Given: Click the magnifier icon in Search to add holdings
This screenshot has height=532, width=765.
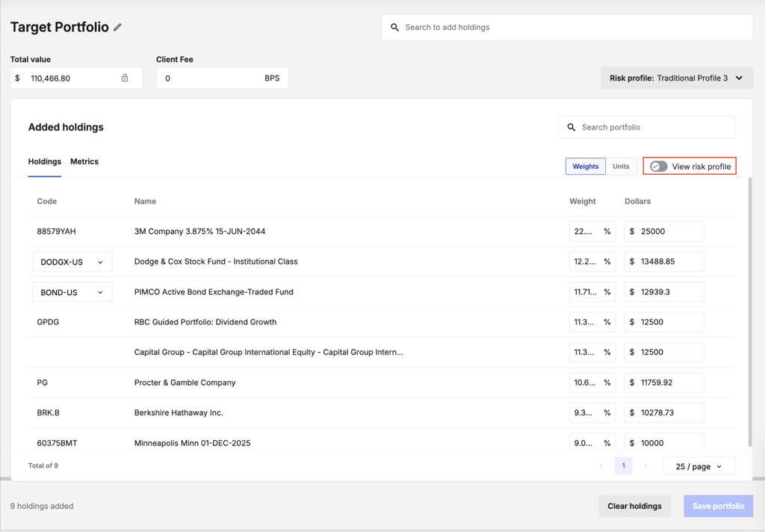Looking at the screenshot, I should 394,28.
